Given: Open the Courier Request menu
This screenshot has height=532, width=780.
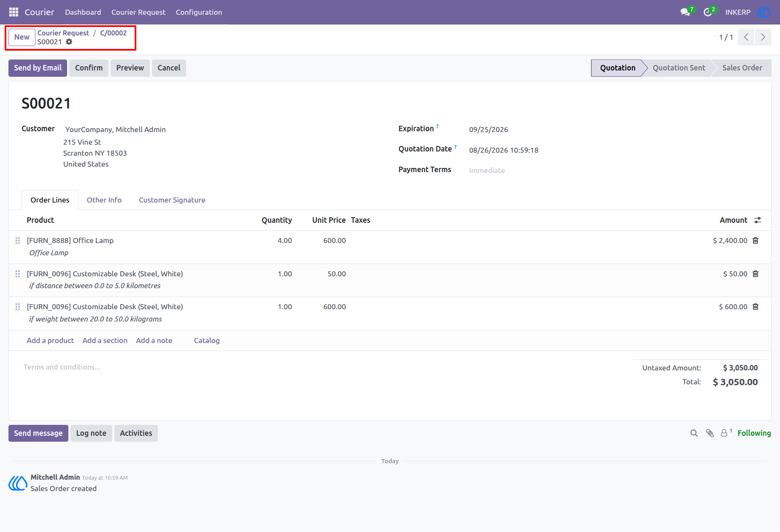Looking at the screenshot, I should click(x=138, y=12).
